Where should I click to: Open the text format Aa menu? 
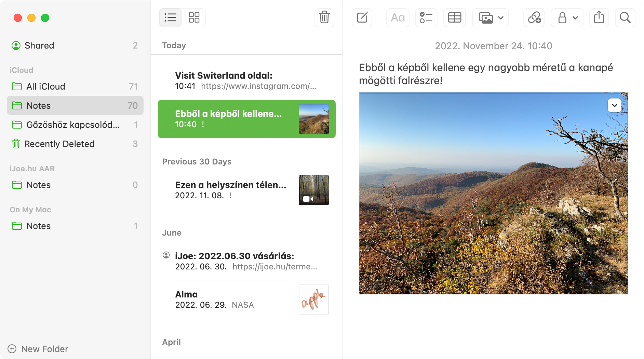(398, 17)
